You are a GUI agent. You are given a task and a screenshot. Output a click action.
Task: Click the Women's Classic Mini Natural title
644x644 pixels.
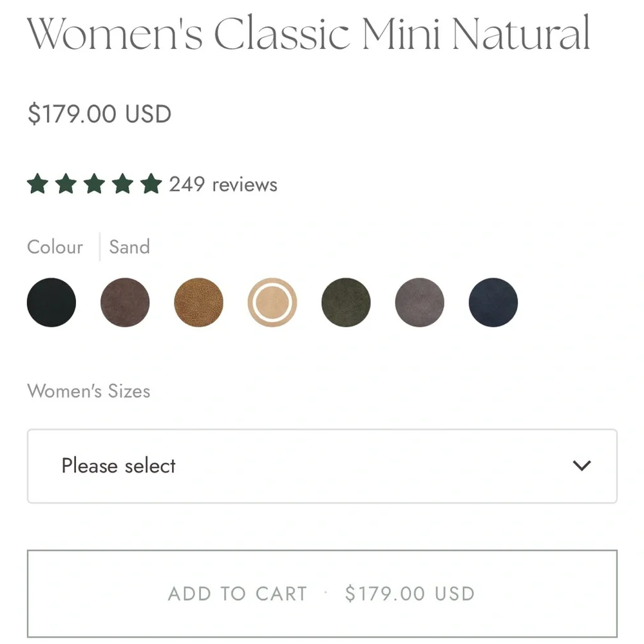[308, 33]
